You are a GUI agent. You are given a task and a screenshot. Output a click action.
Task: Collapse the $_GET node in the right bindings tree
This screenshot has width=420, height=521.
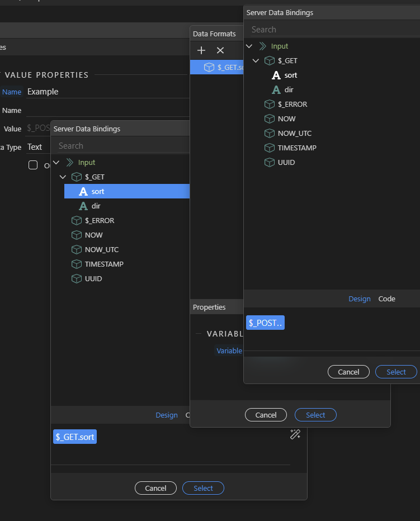coord(256,60)
